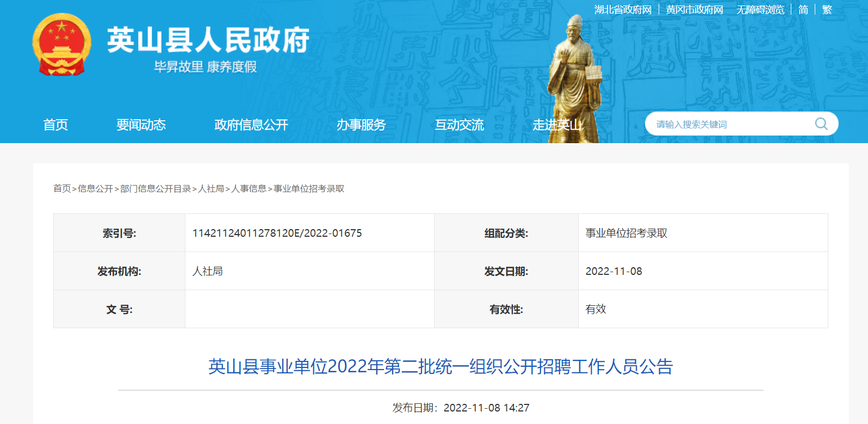Open the 首页 navigation menu item
Screen dimensions: 868x424
click(55, 125)
